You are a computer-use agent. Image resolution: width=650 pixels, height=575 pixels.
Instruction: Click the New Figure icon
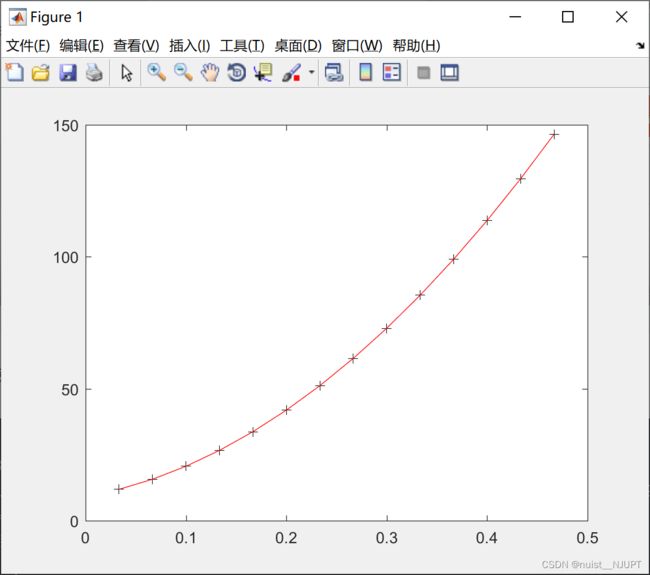[15, 73]
